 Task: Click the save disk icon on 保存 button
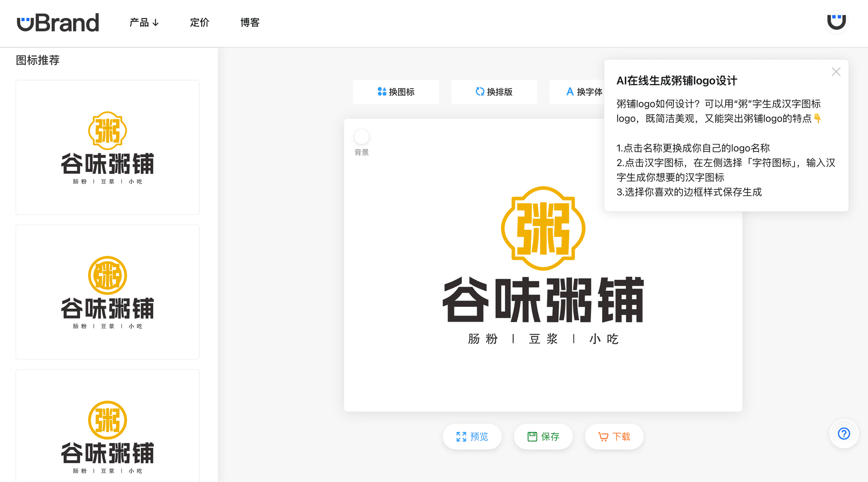(533, 436)
